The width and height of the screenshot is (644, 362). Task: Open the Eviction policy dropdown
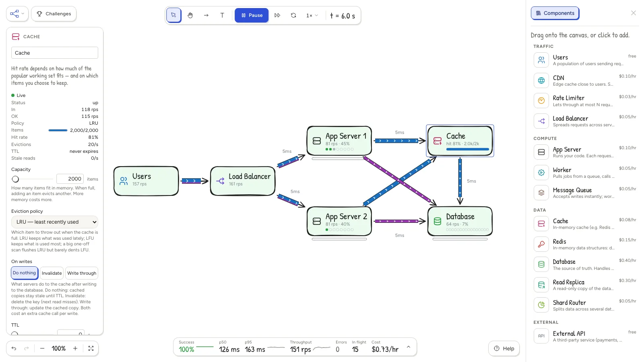click(x=55, y=222)
